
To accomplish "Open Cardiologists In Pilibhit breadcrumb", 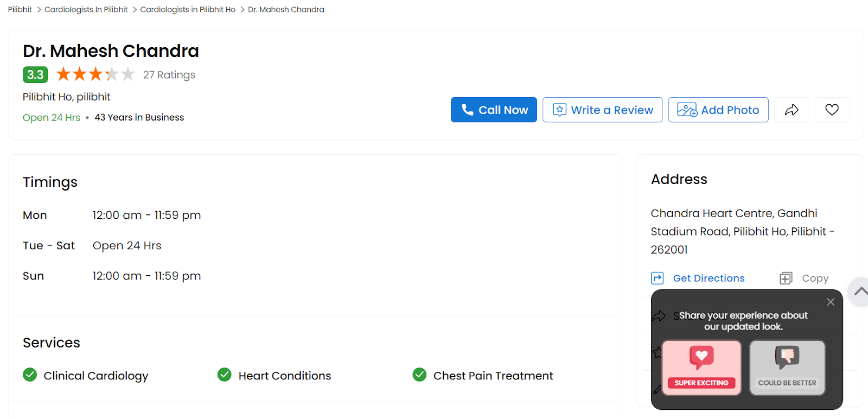I will pyautogui.click(x=86, y=9).
